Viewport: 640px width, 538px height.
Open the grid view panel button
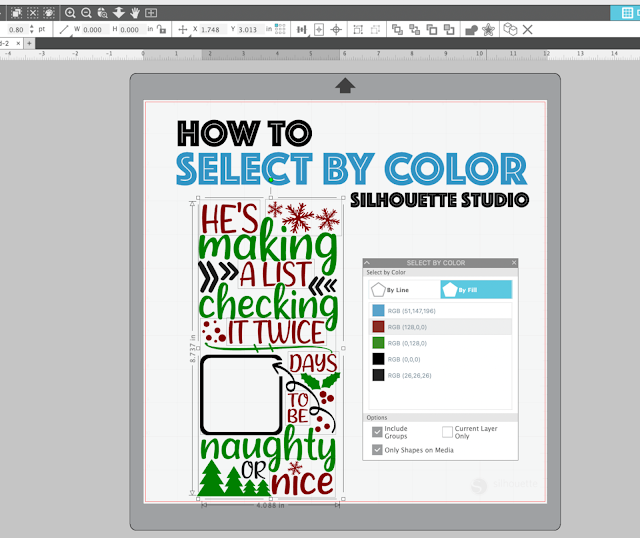tap(627, 13)
